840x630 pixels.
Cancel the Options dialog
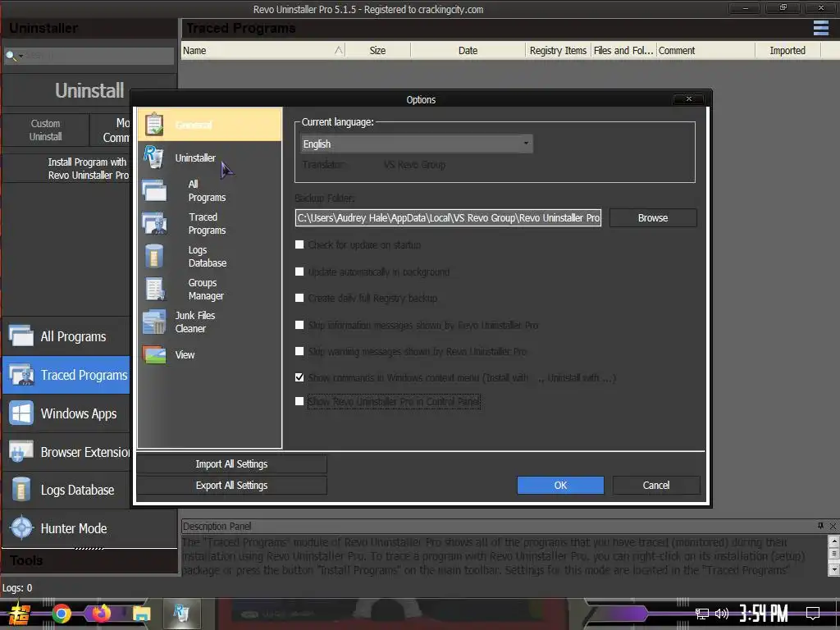tap(655, 486)
